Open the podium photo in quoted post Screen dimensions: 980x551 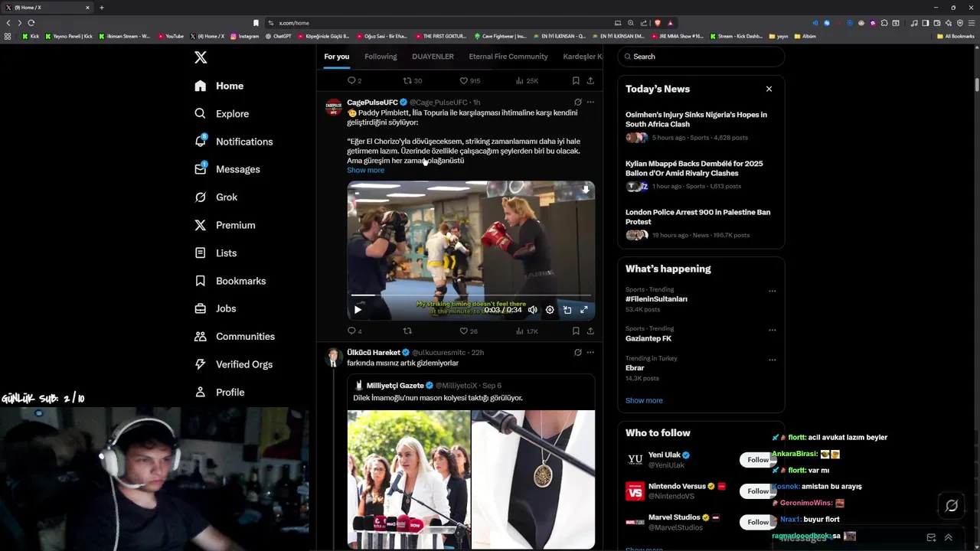coord(409,479)
